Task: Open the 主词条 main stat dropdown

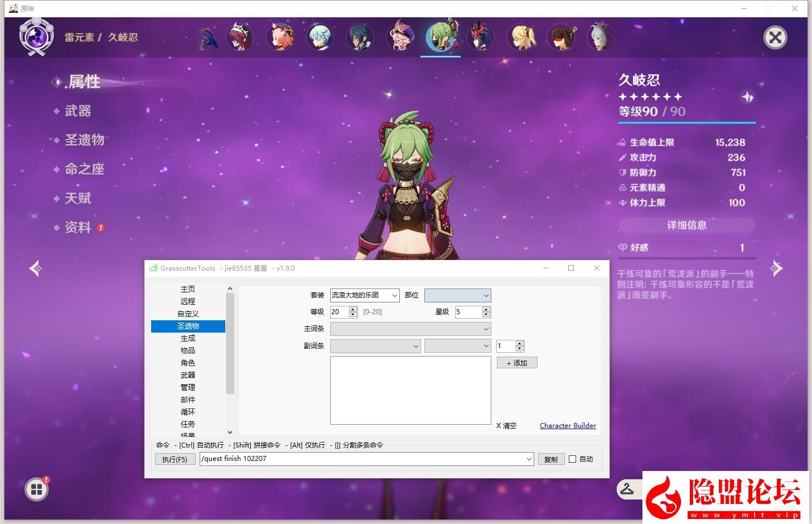Action: (410, 329)
